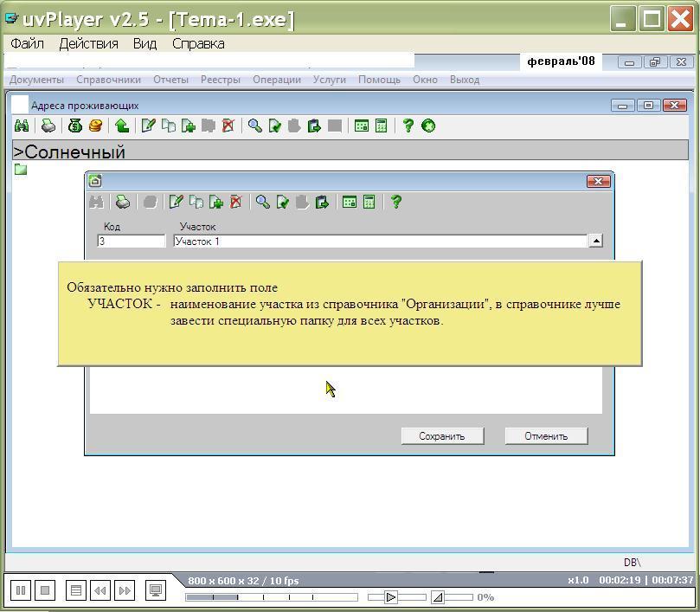Click the printer icon in dialog toolbar
This screenshot has height=612, width=700.
123,203
